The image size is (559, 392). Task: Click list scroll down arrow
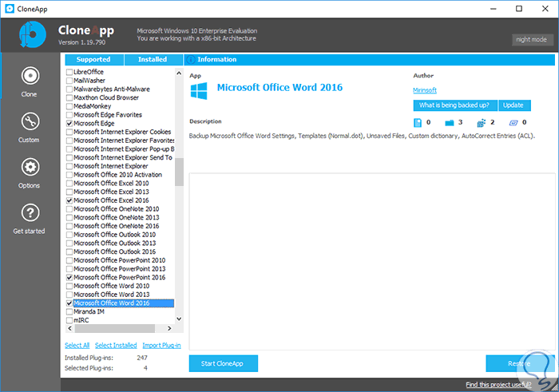(x=179, y=319)
